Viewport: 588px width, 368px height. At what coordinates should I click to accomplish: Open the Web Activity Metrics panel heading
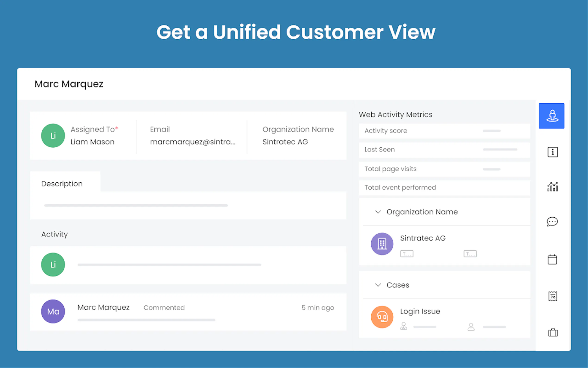coord(395,114)
